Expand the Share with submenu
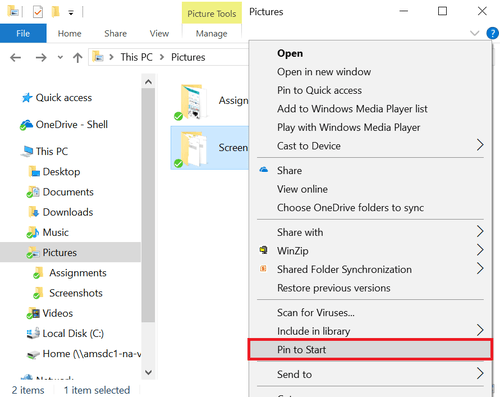The height and width of the screenshot is (397, 500). pos(370,232)
